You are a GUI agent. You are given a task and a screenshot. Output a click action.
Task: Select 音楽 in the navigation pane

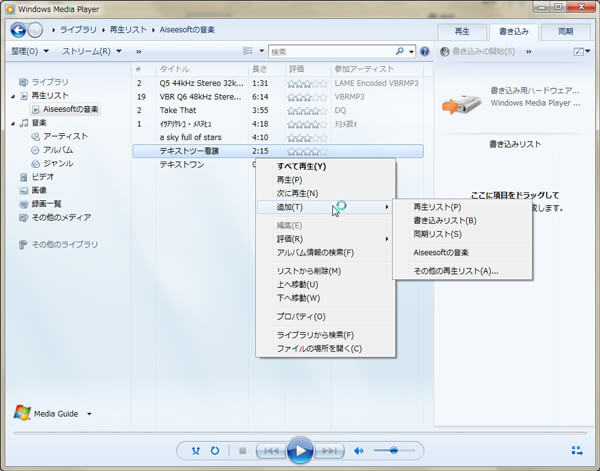coord(39,122)
